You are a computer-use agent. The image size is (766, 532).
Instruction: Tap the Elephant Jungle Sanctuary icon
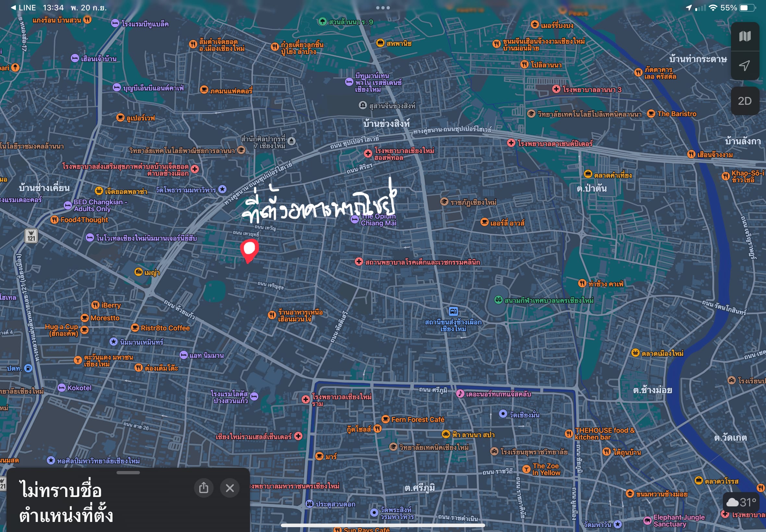pyautogui.click(x=647, y=520)
